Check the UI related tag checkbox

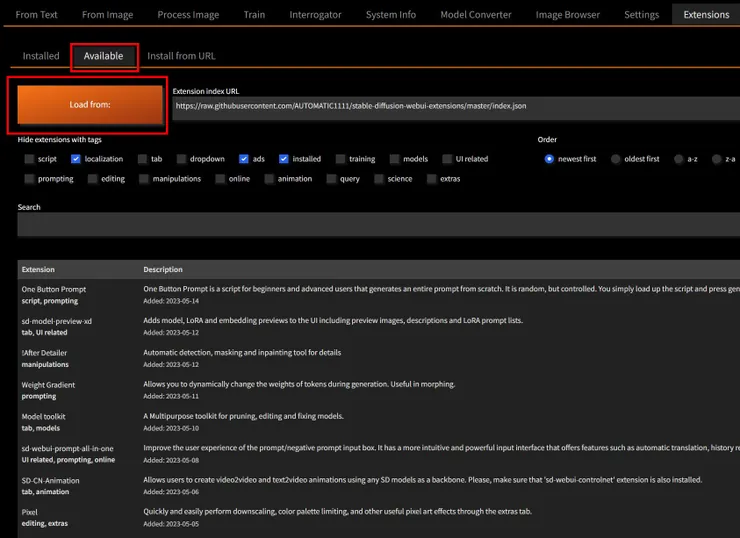[x=447, y=159]
